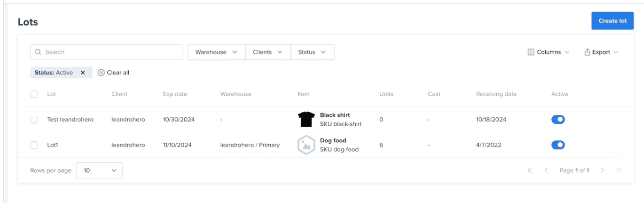This screenshot has width=644, height=203.
Task: Click the search magnifier icon
Action: (x=38, y=52)
